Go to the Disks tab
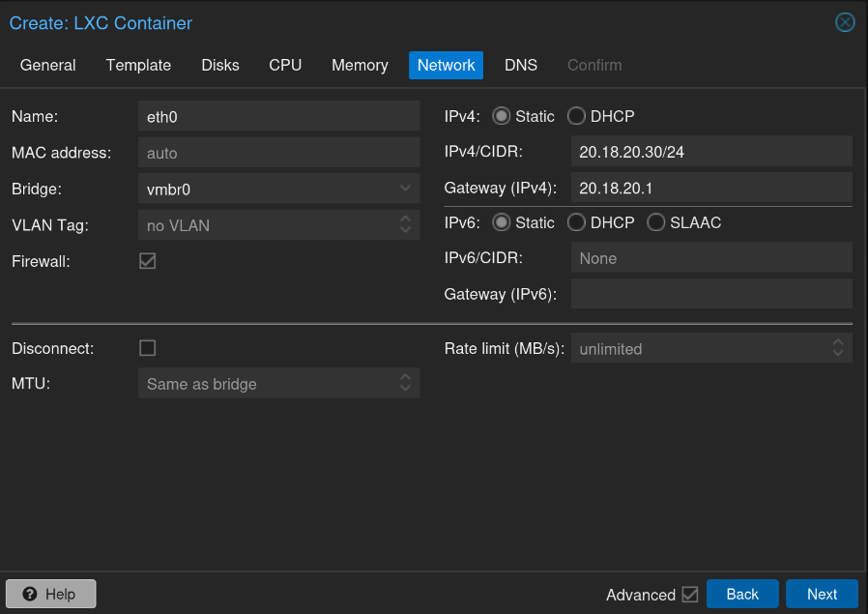 (220, 66)
